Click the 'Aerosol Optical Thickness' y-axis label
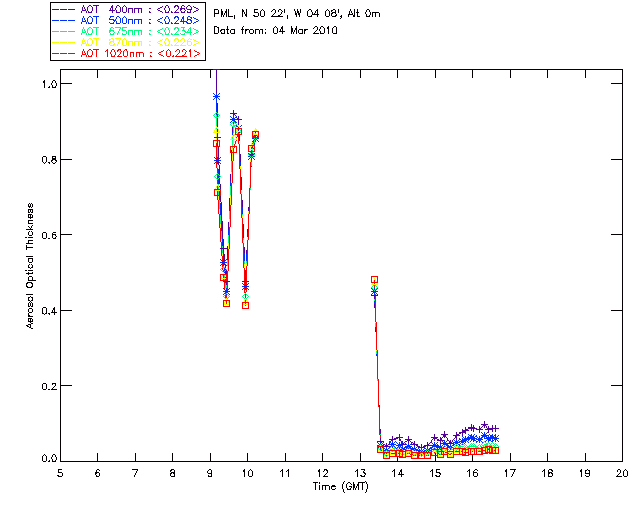Viewport: 640px width, 512px height. [x=32, y=265]
